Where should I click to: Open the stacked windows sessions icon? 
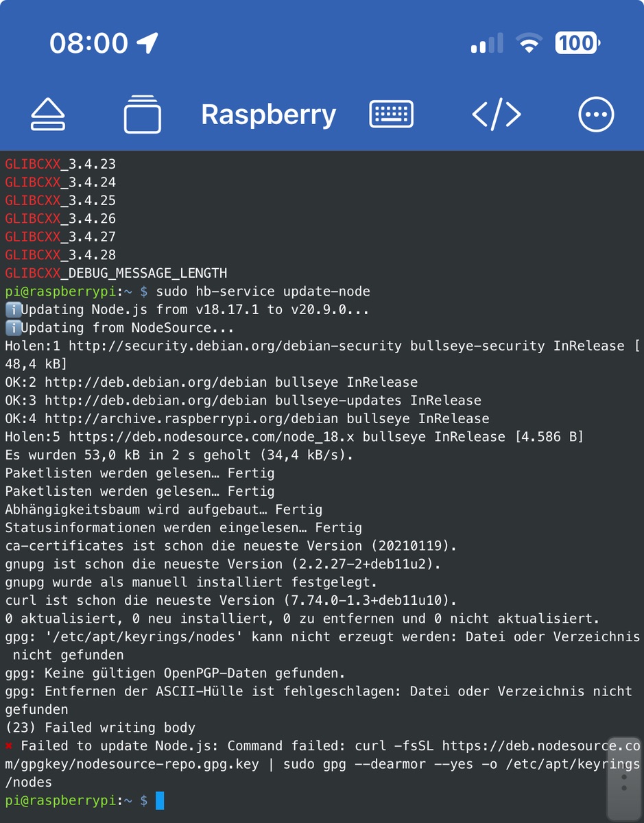pyautogui.click(x=143, y=114)
